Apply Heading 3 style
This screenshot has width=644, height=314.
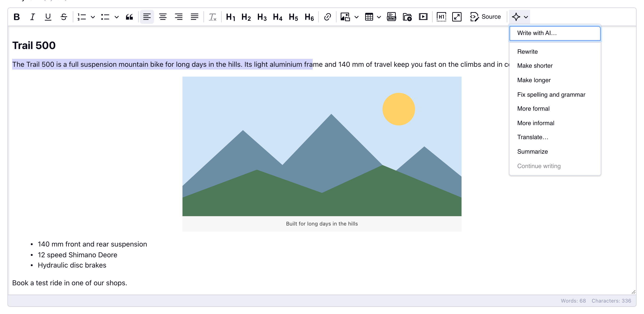[x=262, y=17]
